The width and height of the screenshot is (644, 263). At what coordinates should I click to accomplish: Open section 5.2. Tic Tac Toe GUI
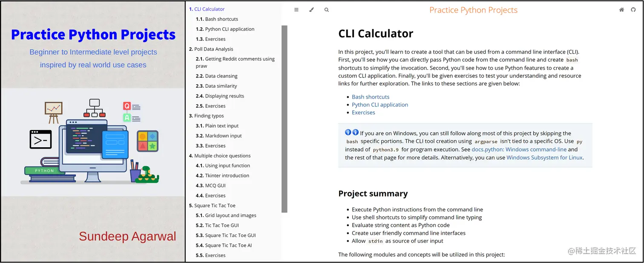click(217, 226)
